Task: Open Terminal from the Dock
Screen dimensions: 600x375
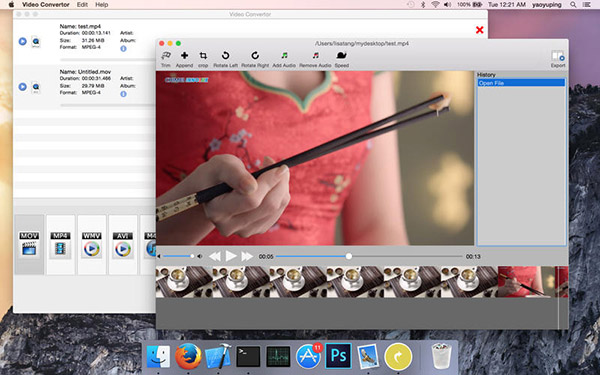Action: (x=248, y=357)
